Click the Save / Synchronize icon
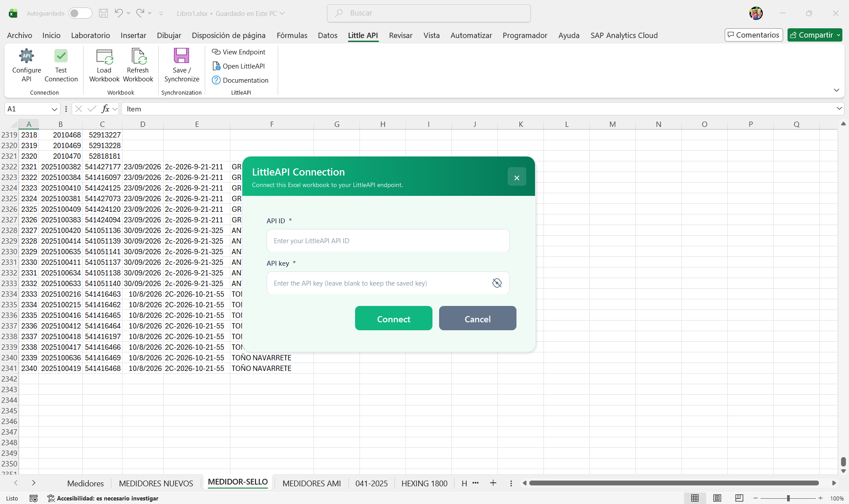Screen dimensions: 849x504 (181, 56)
